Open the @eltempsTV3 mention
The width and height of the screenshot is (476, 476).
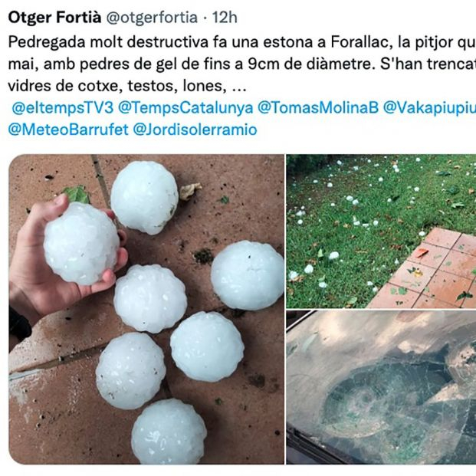coord(63,108)
